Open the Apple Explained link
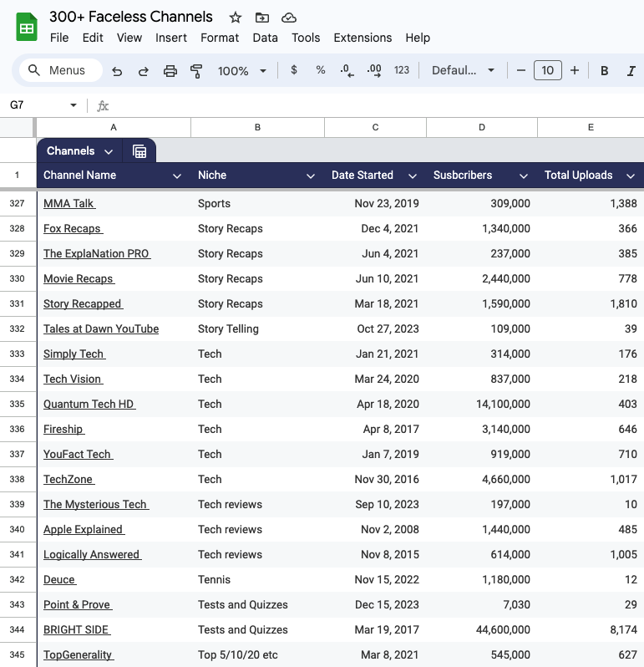Viewport: 644px width, 667px height. [84, 529]
